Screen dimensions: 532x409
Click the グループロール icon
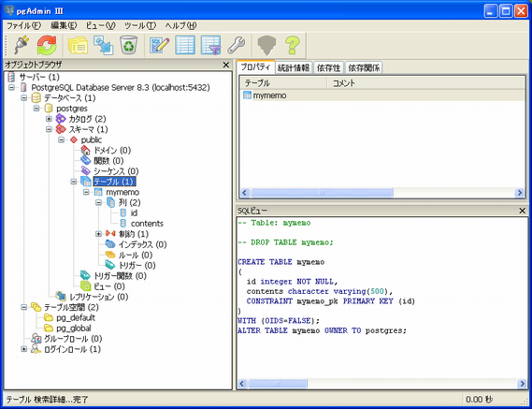tap(36, 339)
